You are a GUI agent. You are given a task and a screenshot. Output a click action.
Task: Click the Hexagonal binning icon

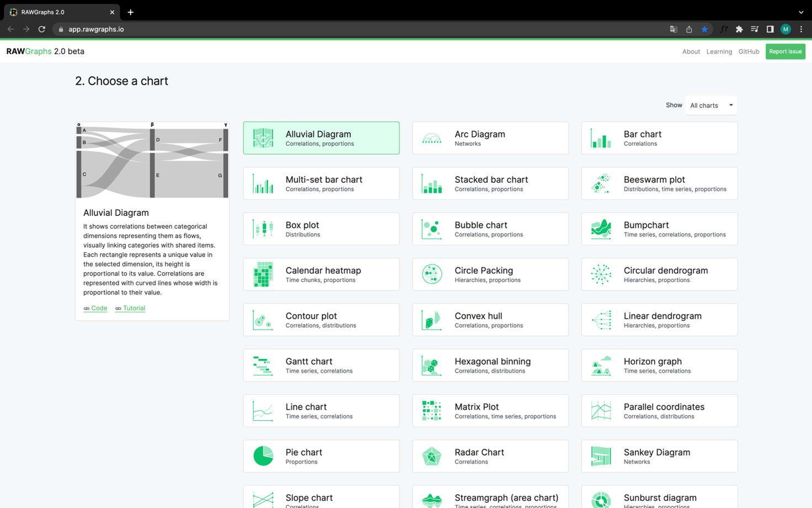pyautogui.click(x=432, y=365)
